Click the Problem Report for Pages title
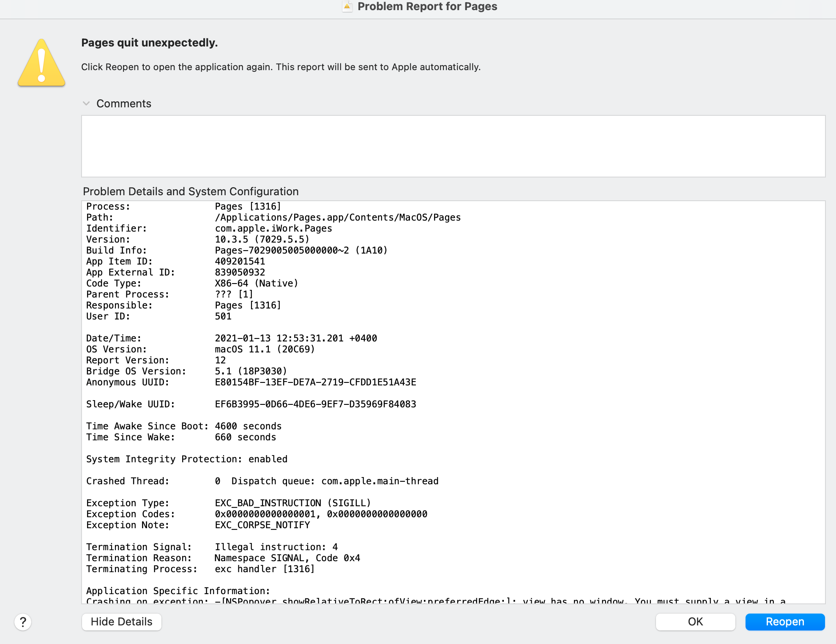The width and height of the screenshot is (836, 644). [427, 6]
